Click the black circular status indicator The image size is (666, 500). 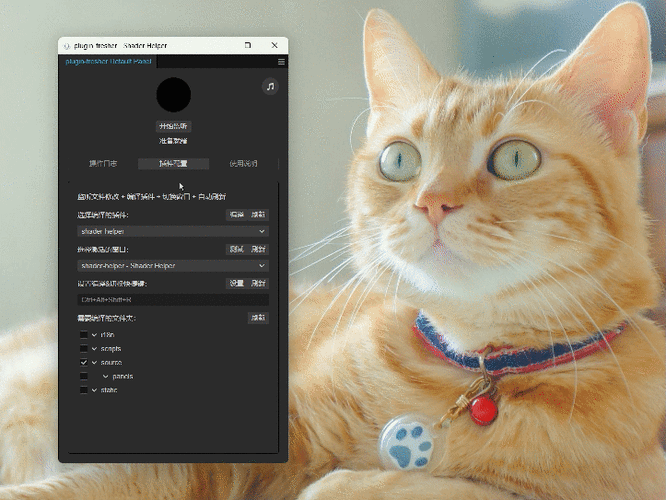pyautogui.click(x=174, y=95)
